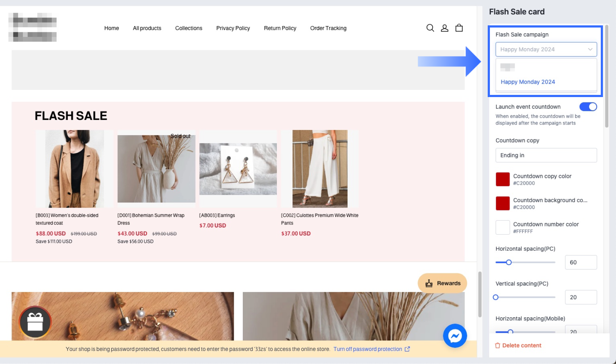The height and width of the screenshot is (364, 616).
Task: Click Delete content
Action: tap(518, 346)
